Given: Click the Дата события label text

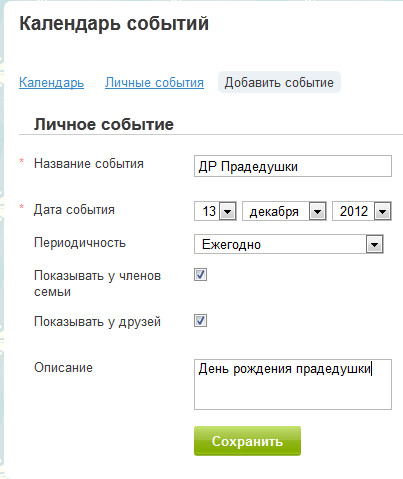Looking at the screenshot, I should click(74, 210).
